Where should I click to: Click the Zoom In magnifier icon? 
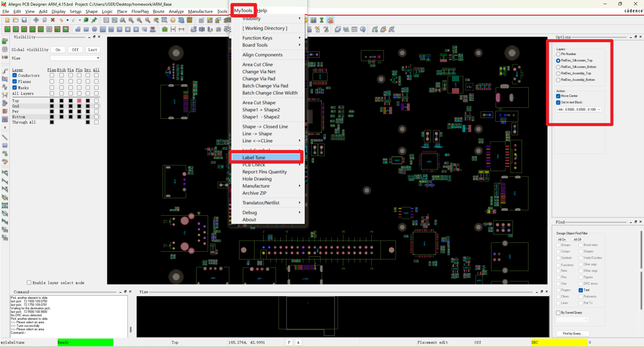tap(139, 20)
